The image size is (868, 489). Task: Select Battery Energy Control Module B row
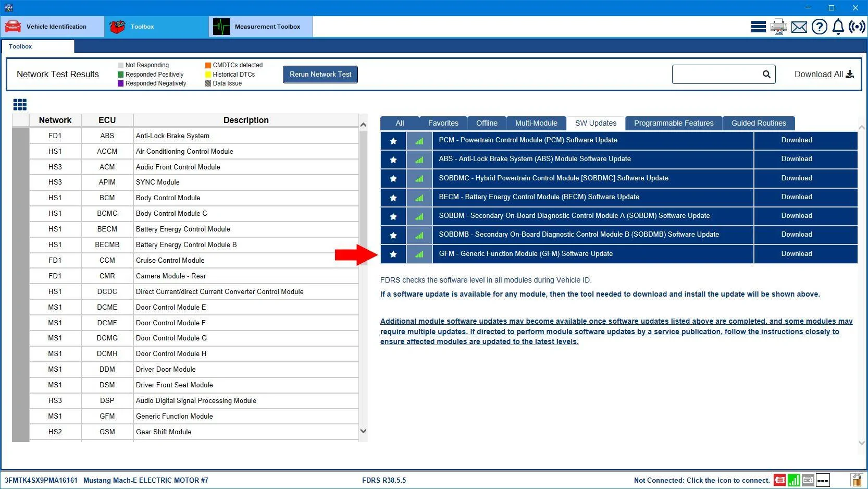tap(194, 245)
